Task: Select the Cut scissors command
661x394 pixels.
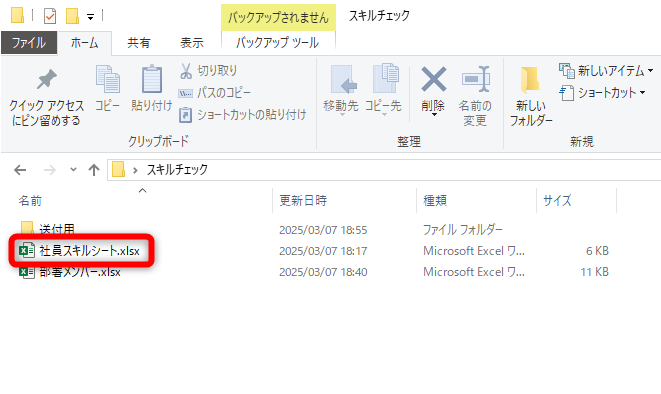Action: coord(209,71)
